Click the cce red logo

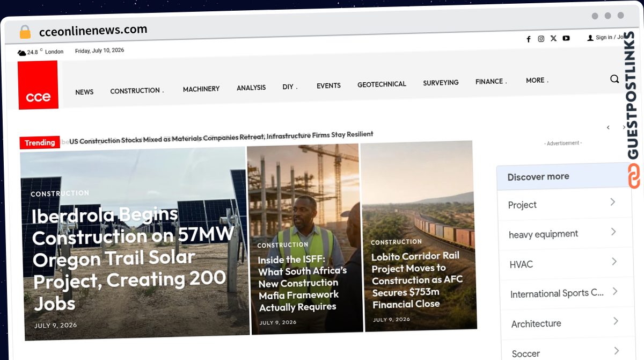click(x=38, y=85)
